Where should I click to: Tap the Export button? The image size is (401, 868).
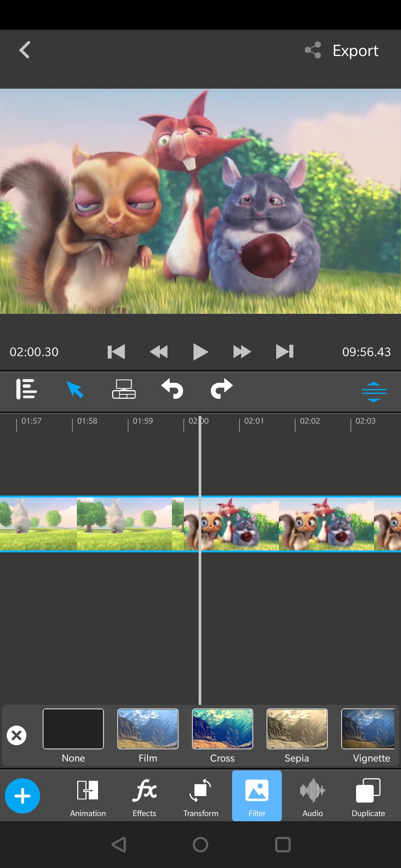click(x=355, y=50)
